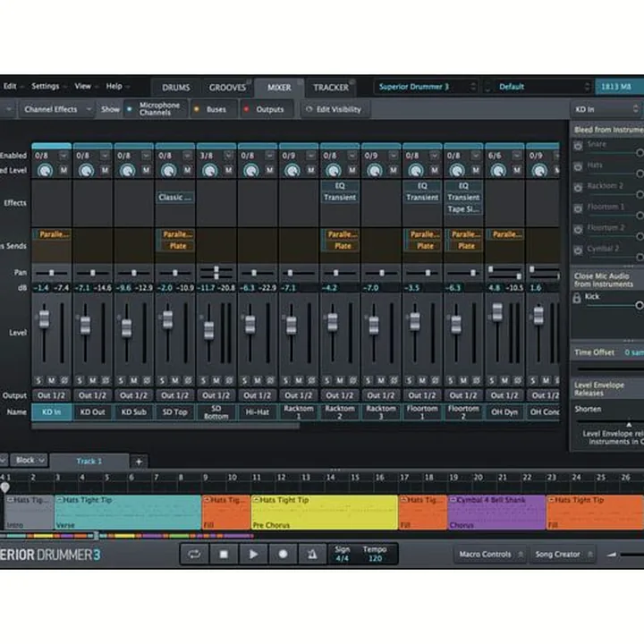644x644 pixels.
Task: Toggle bleed mute M on KD In
Action: pos(64,170)
